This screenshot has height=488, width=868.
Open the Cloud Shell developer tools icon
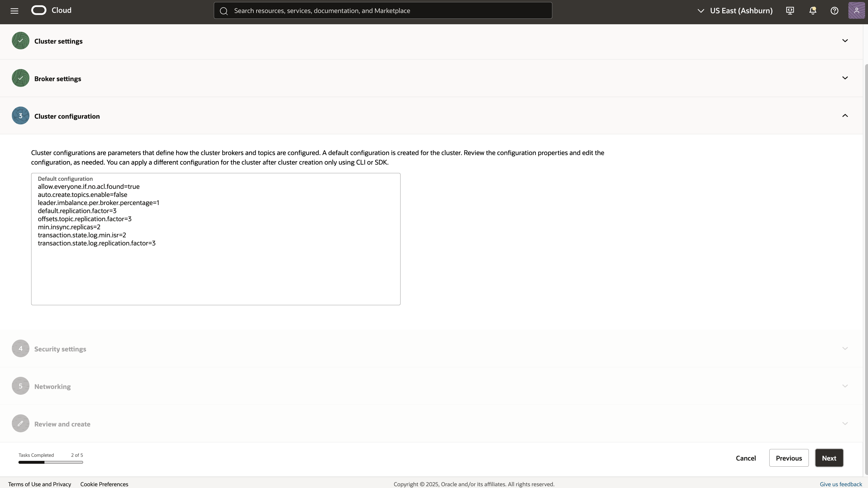pyautogui.click(x=790, y=11)
